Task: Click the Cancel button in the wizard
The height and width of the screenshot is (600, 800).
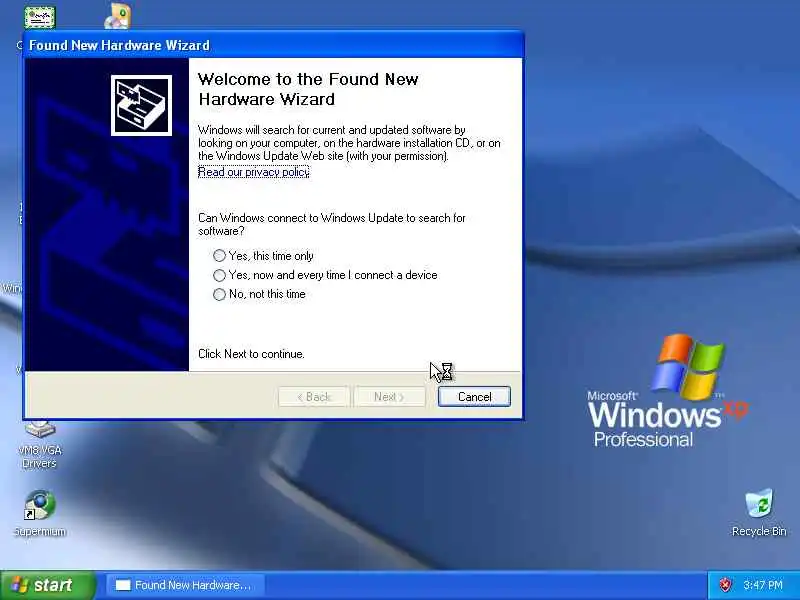Action: [474, 396]
